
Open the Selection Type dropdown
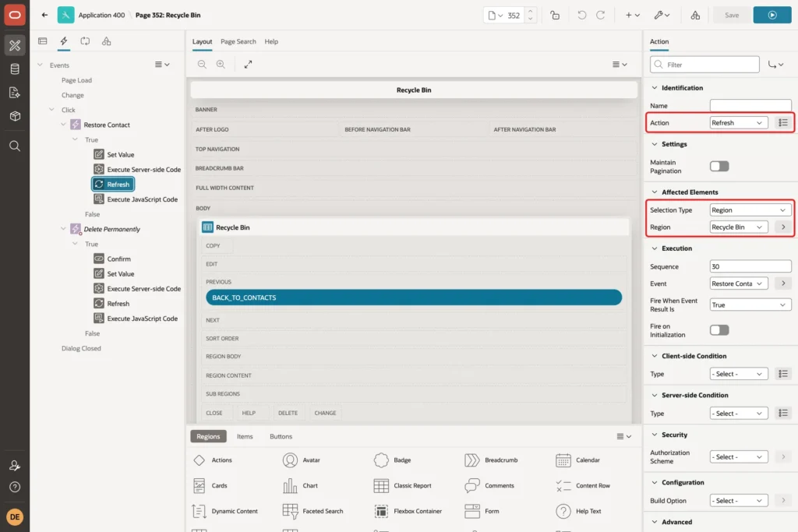pyautogui.click(x=750, y=210)
